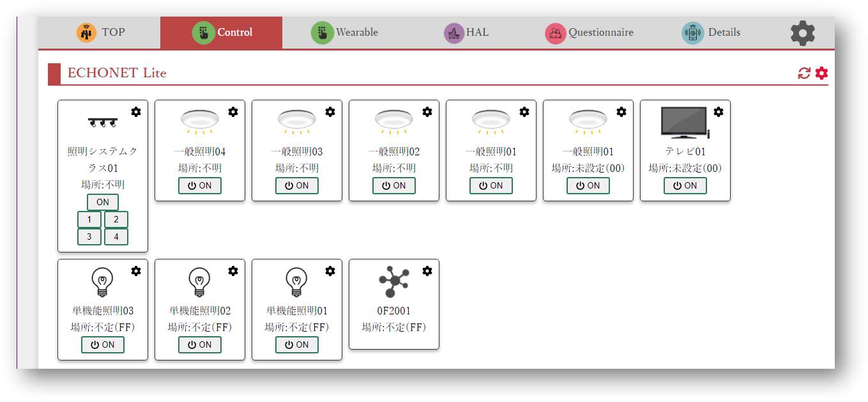868x402 pixels.
Task: Click the network node icon of 0F2001
Action: click(x=394, y=282)
